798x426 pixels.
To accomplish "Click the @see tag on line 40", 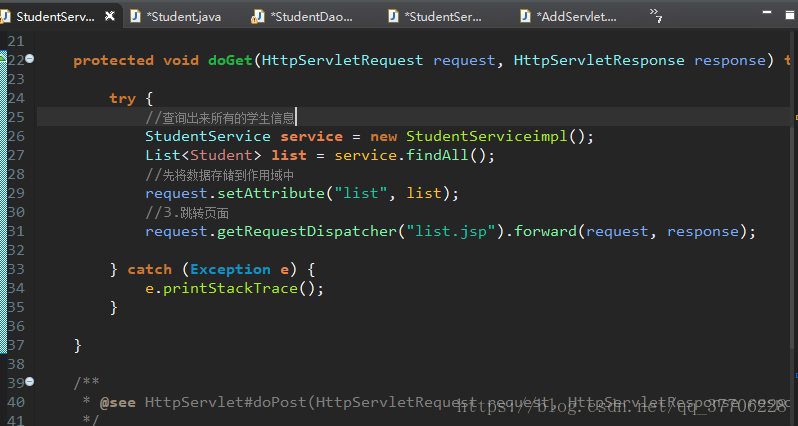I will [x=118, y=403].
